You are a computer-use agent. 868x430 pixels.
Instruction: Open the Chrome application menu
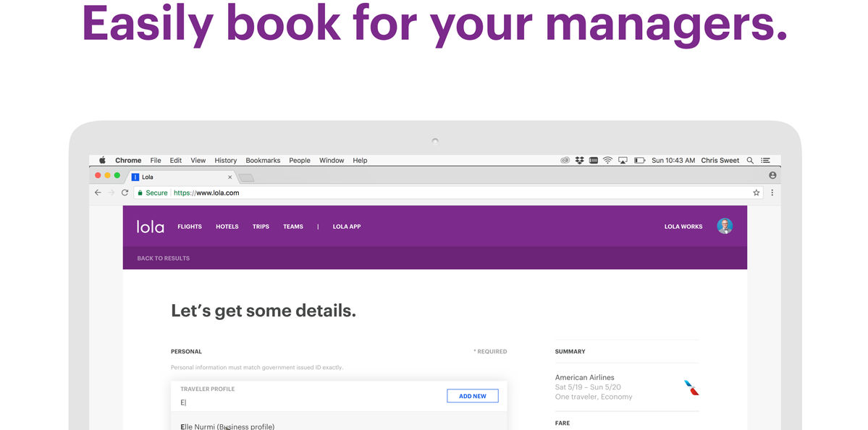click(128, 161)
